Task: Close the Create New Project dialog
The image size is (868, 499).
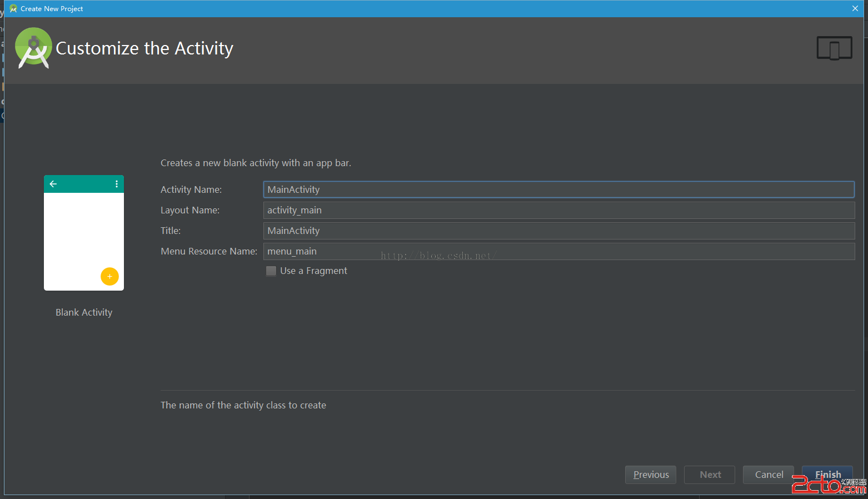Action: tap(855, 8)
